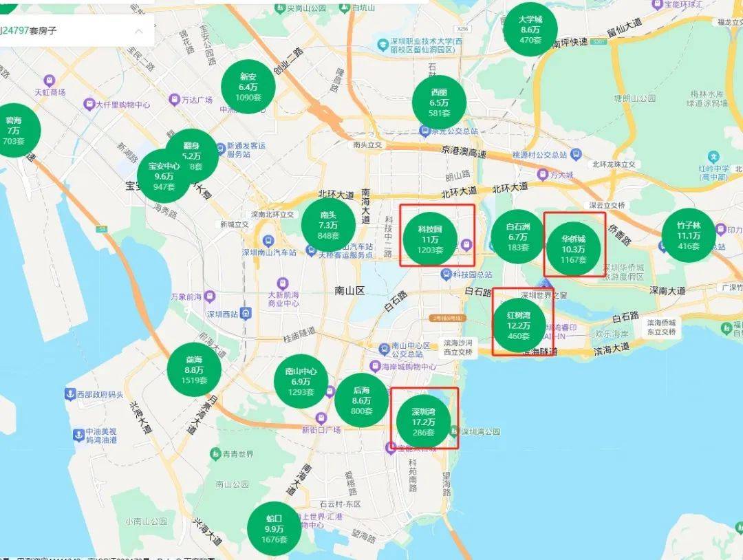Select the 白石洲 6.7万 cluster bubble
This screenshot has height=560, width=743.
click(x=518, y=237)
